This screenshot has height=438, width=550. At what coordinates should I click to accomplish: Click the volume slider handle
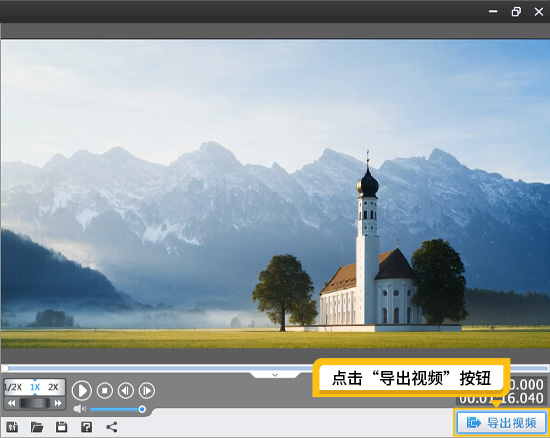point(142,409)
